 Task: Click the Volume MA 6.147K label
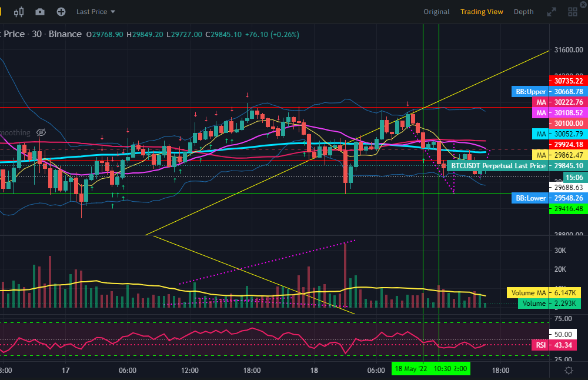[544, 292]
